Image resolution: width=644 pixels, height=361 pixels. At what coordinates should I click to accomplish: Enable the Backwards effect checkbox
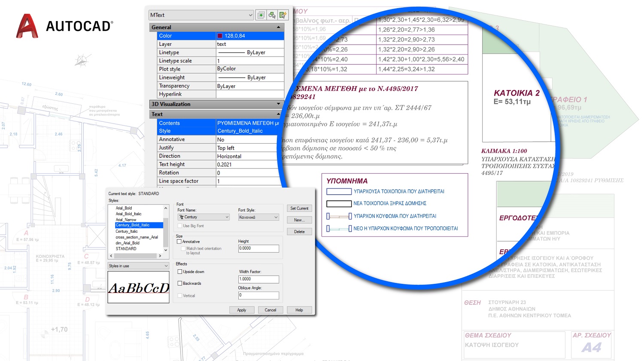tap(180, 283)
